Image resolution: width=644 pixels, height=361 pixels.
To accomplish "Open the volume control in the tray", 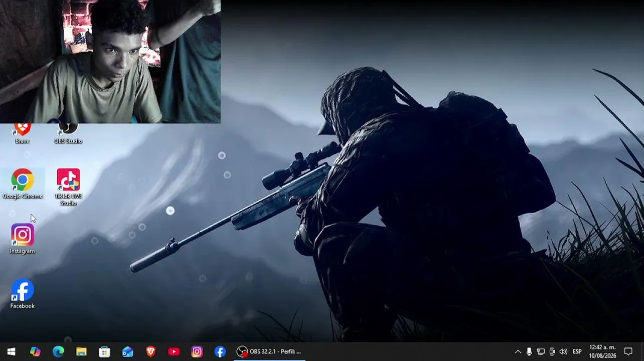I will click(563, 351).
